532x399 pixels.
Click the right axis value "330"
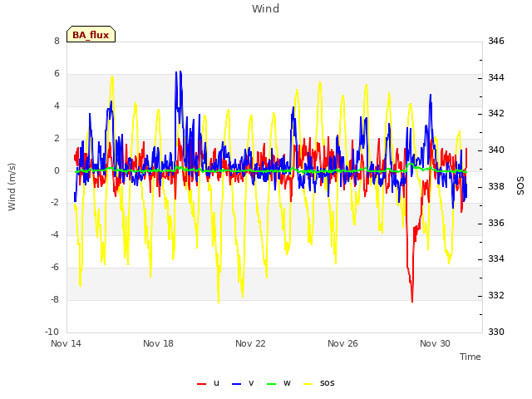[496, 332]
